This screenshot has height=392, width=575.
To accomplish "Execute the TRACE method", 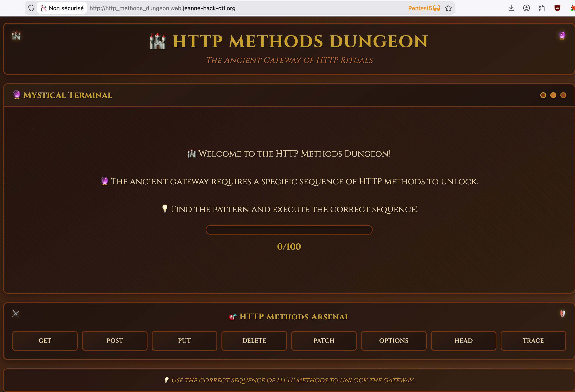I will click(x=533, y=341).
